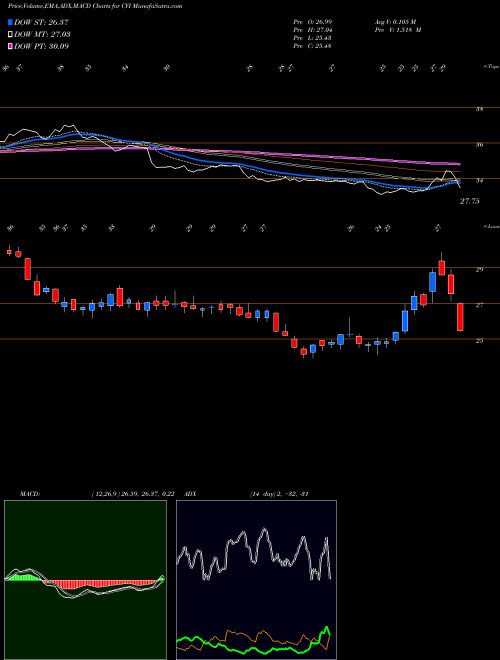The height and width of the screenshot is (660, 500).
Task: Open the dark blue ADX indicator panel
Action: 256,580
